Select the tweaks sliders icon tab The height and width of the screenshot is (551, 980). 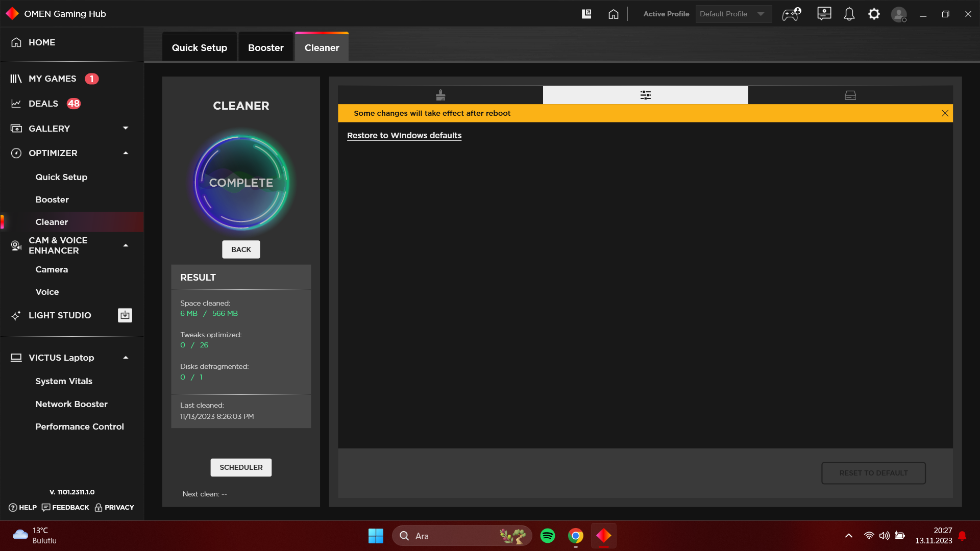(x=645, y=95)
